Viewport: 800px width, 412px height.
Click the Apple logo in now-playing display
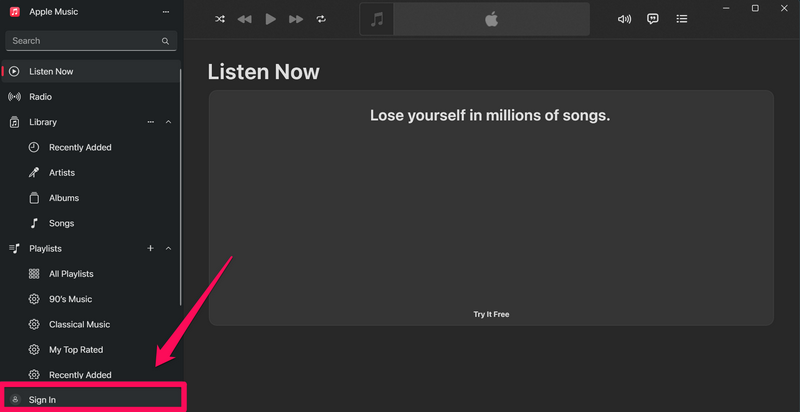(x=491, y=19)
